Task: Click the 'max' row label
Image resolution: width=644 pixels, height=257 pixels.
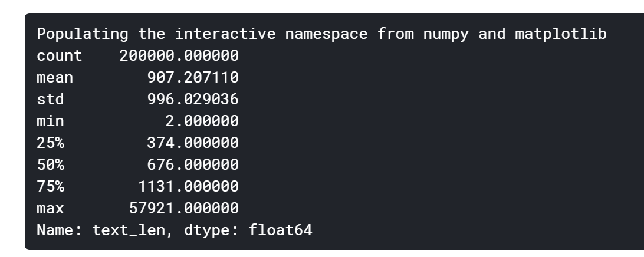Action: [50, 208]
